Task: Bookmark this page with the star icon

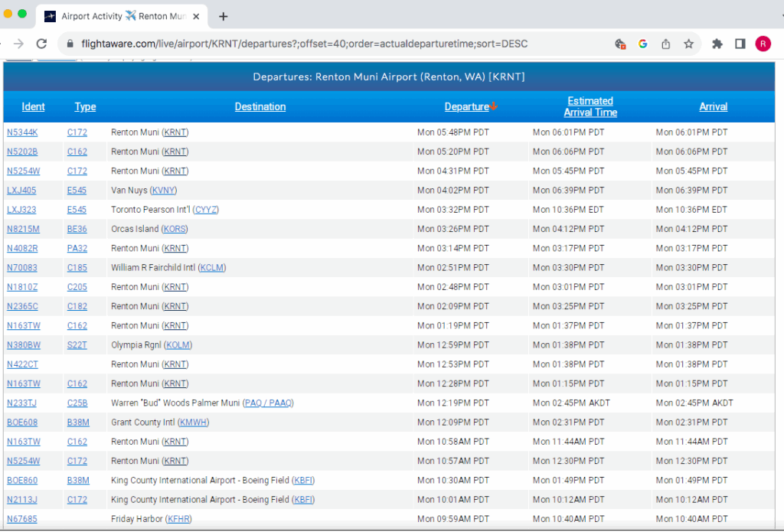Action: coord(688,44)
